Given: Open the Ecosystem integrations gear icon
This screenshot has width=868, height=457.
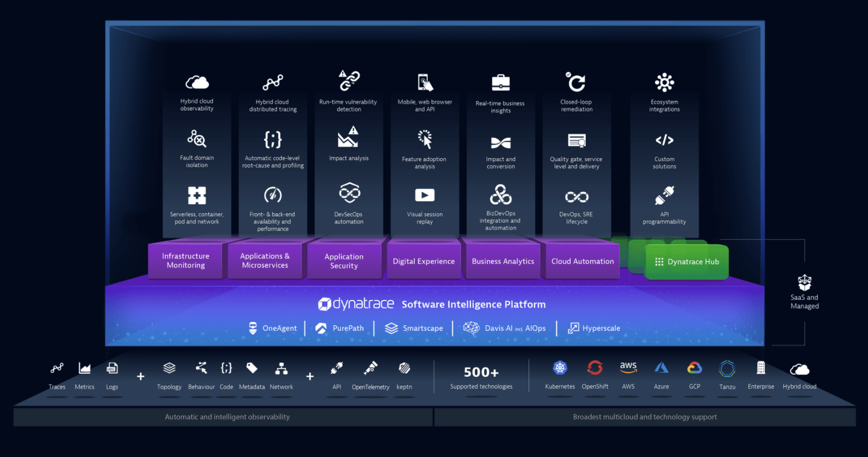Looking at the screenshot, I should point(664,82).
